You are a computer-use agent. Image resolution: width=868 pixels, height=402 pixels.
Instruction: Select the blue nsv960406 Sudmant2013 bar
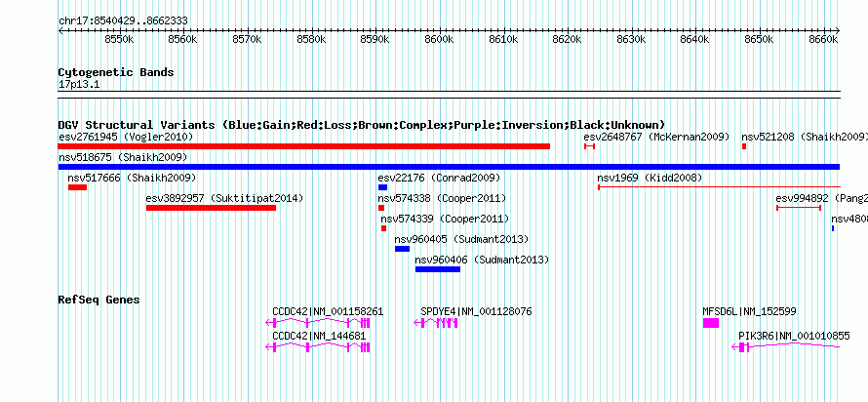438,269
